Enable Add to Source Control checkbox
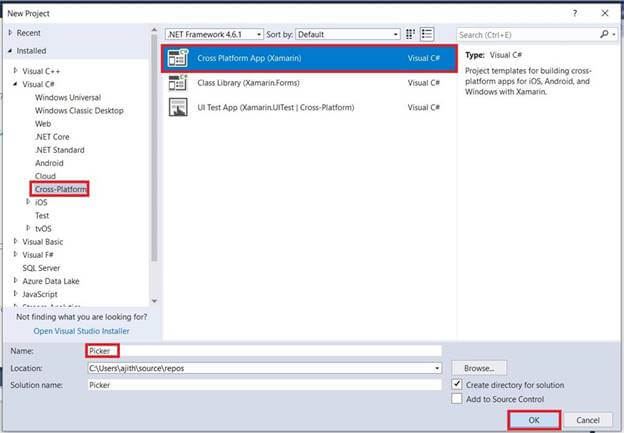This screenshot has height=433, width=624. (457, 398)
